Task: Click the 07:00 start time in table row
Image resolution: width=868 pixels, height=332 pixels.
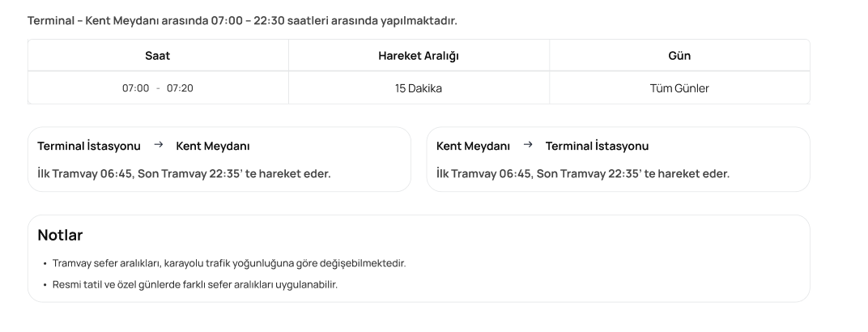Action: coord(136,88)
